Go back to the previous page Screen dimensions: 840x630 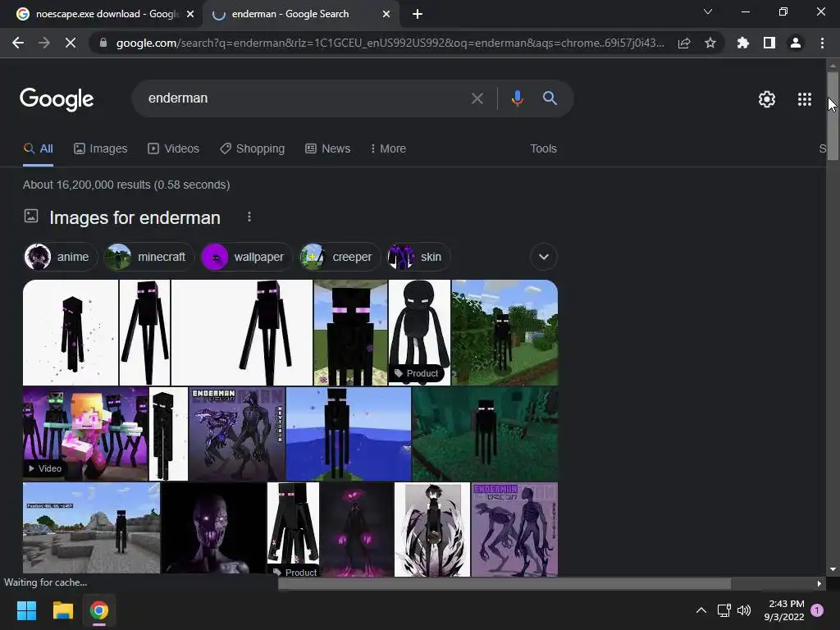click(18, 43)
